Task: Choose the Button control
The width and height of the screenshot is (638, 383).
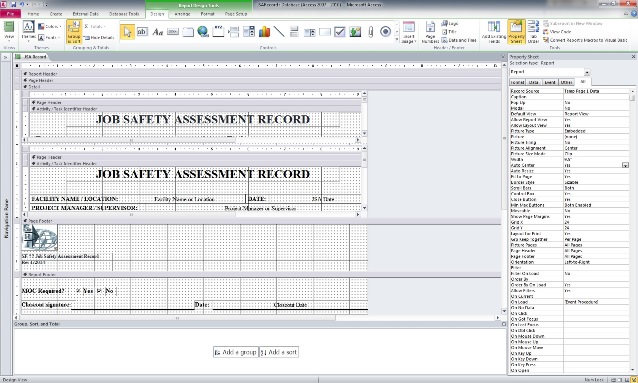Action: pos(173,31)
